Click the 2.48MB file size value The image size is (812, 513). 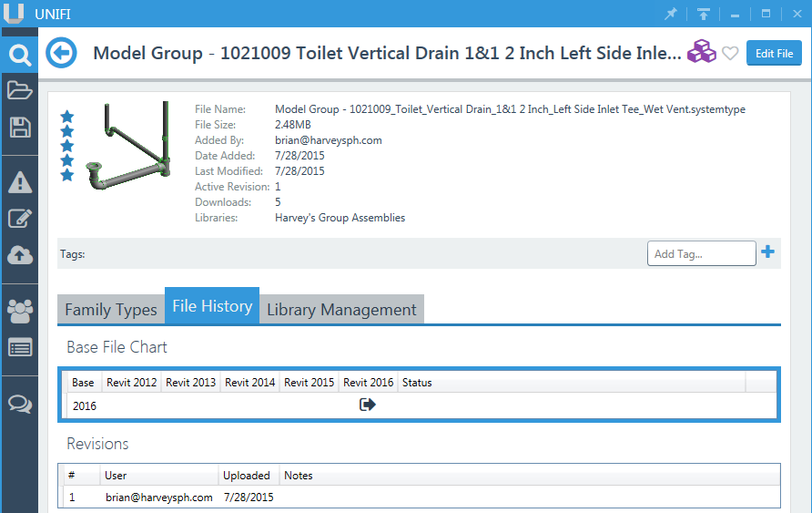pos(292,125)
